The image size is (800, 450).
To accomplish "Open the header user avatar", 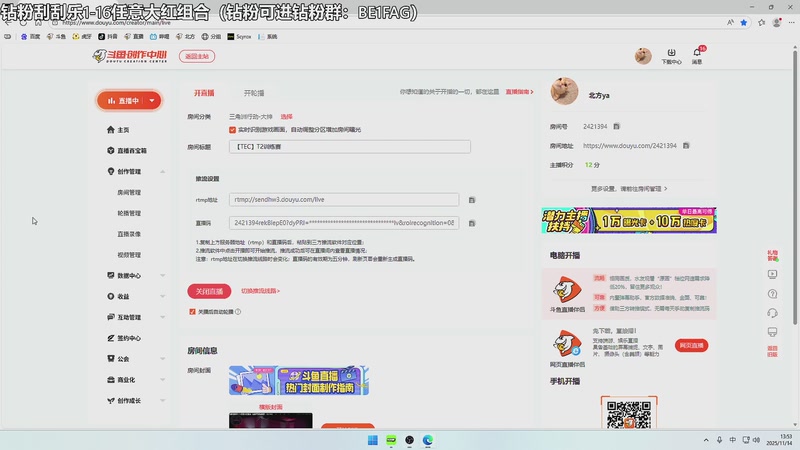I will point(643,56).
